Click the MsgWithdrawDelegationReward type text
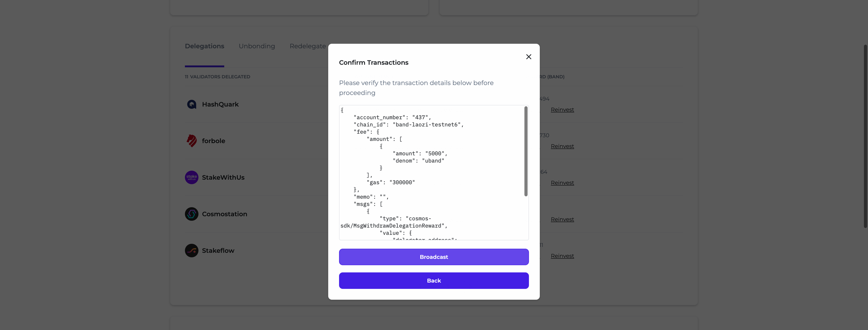 [x=394, y=222]
